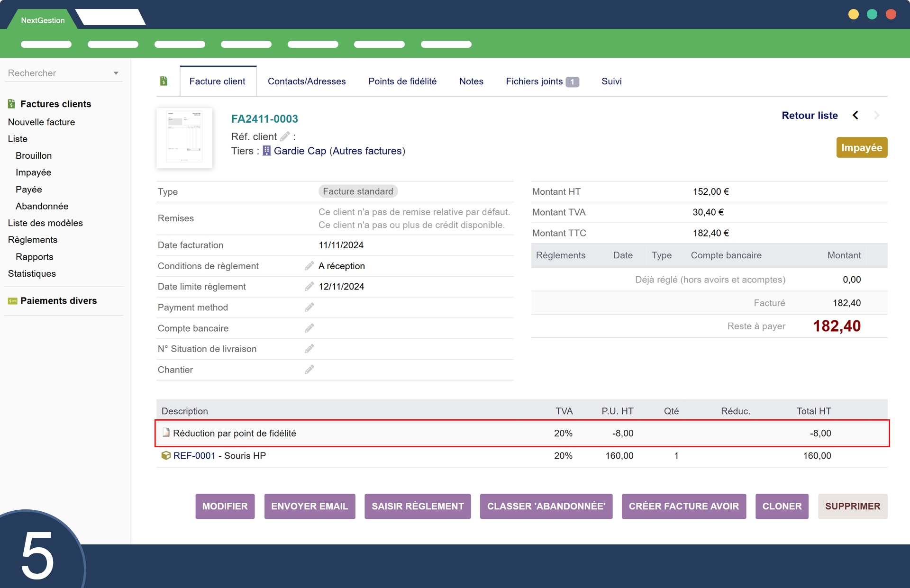The width and height of the screenshot is (910, 588).
Task: Click pencil icon beside Compte bancaire
Action: click(x=309, y=328)
